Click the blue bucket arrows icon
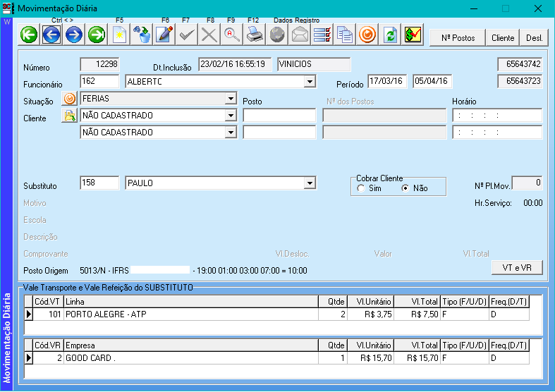The image size is (555, 392). (142, 35)
